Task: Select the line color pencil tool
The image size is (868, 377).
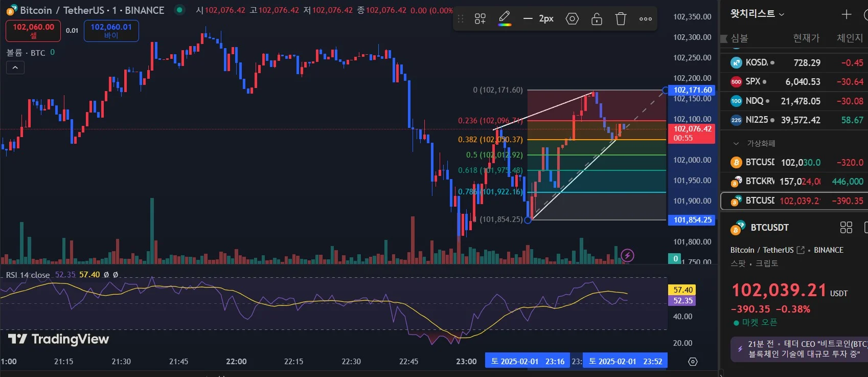Action: [505, 18]
